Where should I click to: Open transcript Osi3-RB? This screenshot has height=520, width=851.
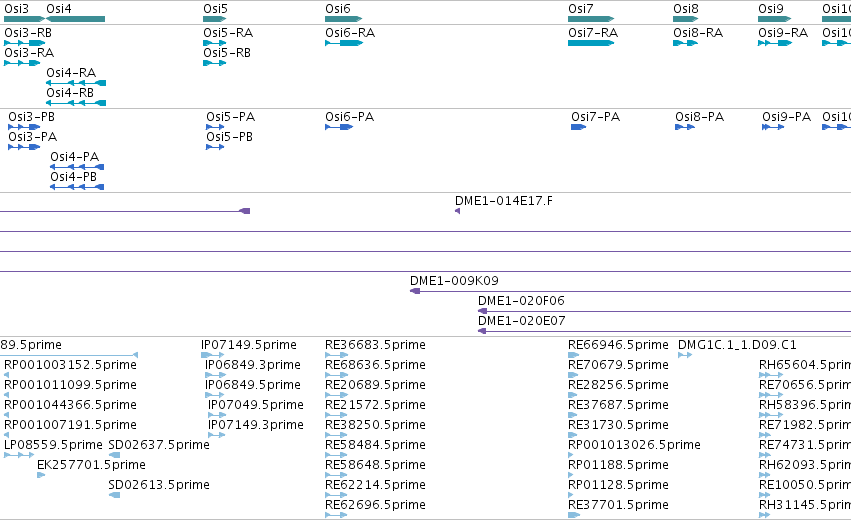[24, 43]
